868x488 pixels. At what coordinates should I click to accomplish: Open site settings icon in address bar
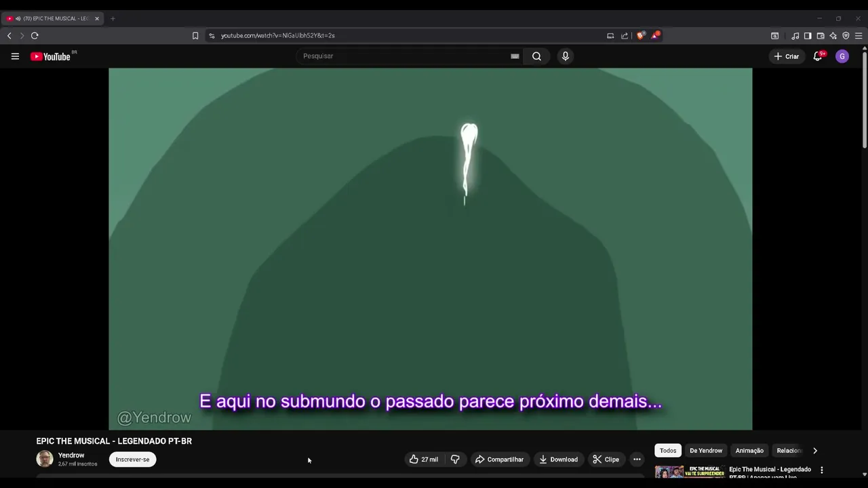pyautogui.click(x=212, y=35)
